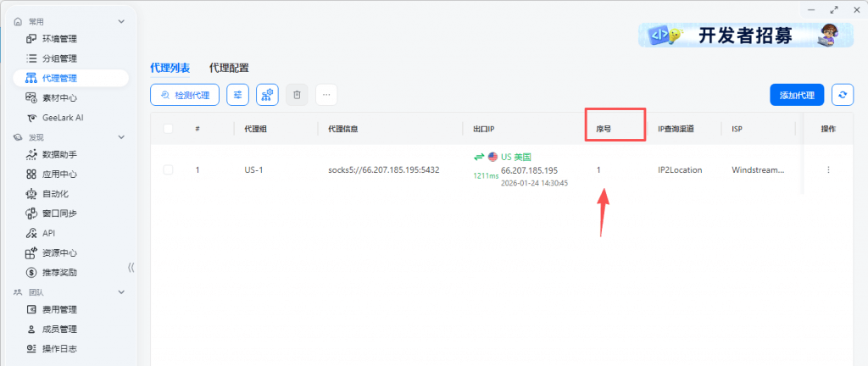The width and height of the screenshot is (868, 366).
Task: Click the trash delete icon in toolbar
Action: point(297,95)
